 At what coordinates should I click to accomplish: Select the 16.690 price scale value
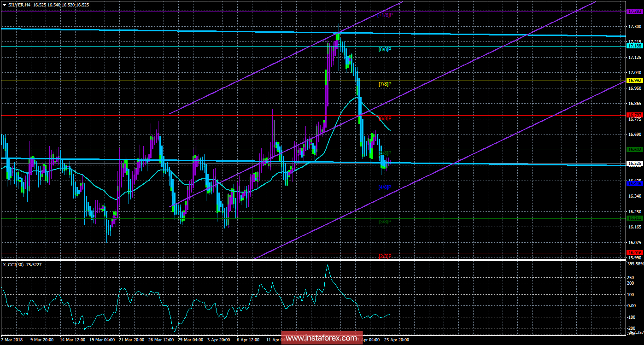[635, 134]
